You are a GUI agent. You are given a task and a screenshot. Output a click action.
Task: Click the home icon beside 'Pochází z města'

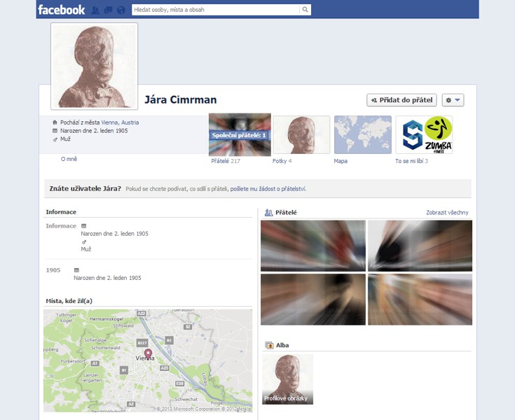pyautogui.click(x=55, y=122)
